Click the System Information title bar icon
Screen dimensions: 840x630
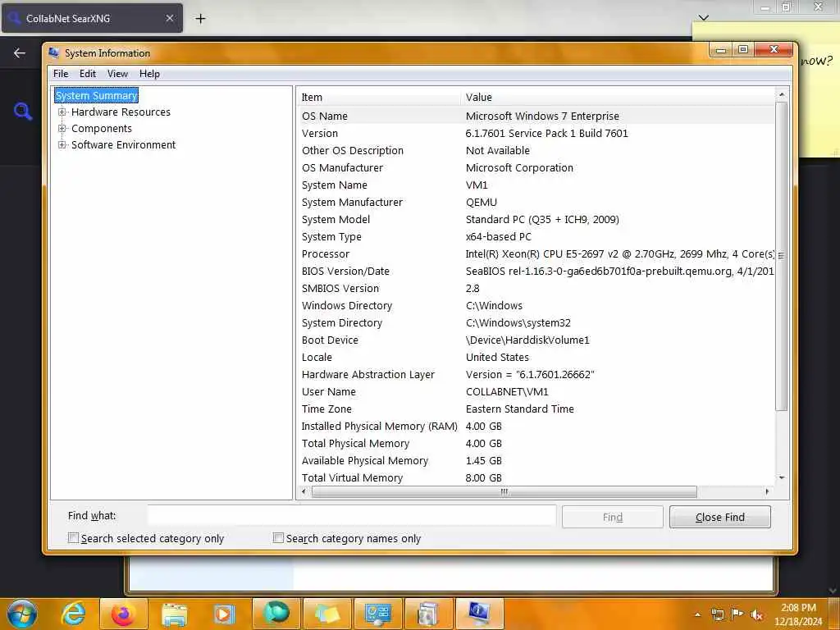coord(53,52)
